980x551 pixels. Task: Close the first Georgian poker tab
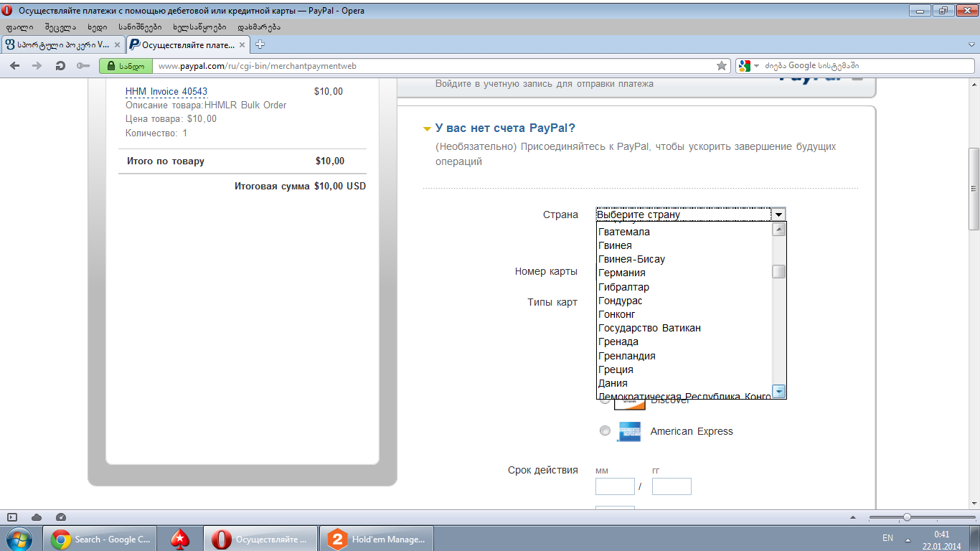point(118,44)
